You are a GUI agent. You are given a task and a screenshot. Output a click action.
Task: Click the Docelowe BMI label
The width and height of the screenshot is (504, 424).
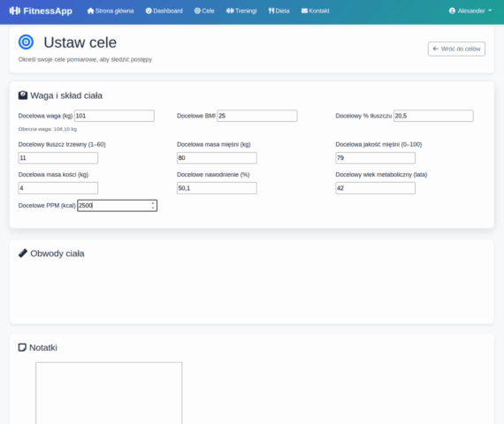[196, 116]
